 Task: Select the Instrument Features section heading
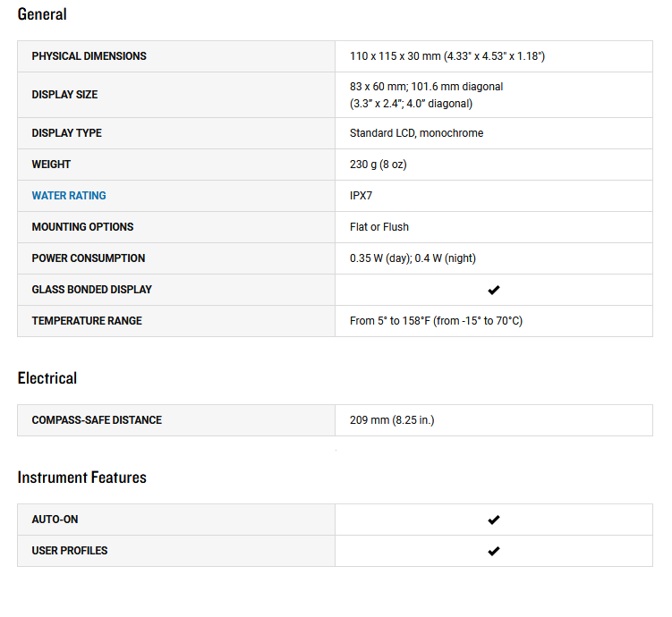coord(81,478)
